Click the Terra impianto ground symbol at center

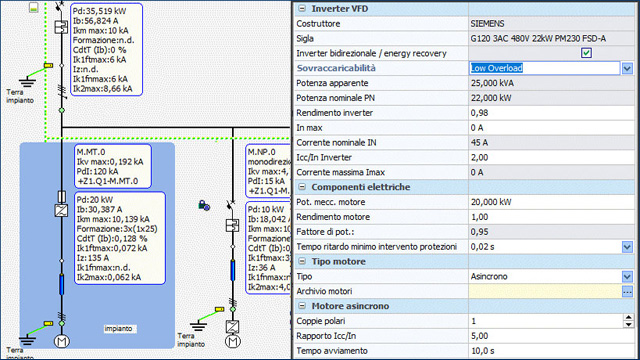point(198,326)
